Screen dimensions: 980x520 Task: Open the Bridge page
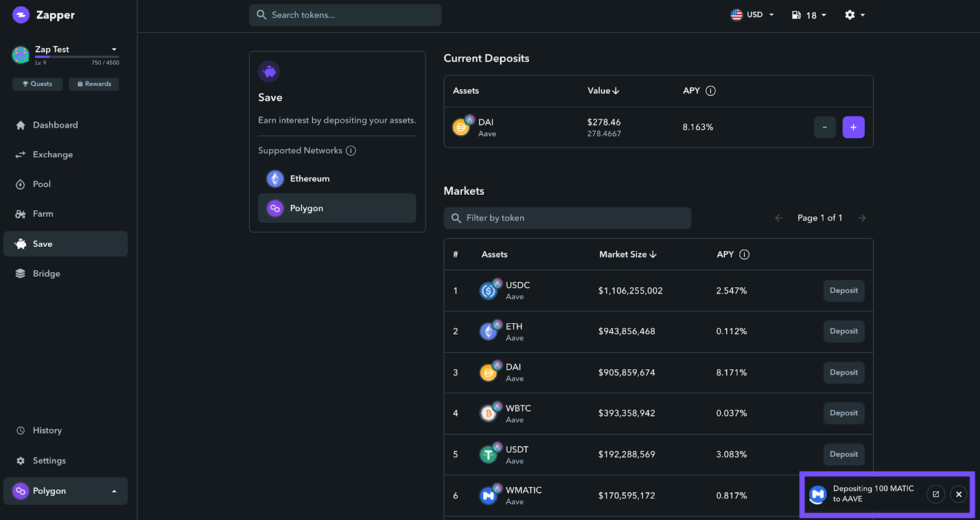point(66,274)
